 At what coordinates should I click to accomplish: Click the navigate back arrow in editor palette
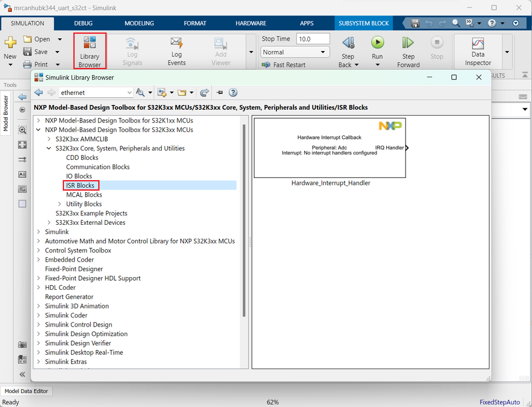22,97
